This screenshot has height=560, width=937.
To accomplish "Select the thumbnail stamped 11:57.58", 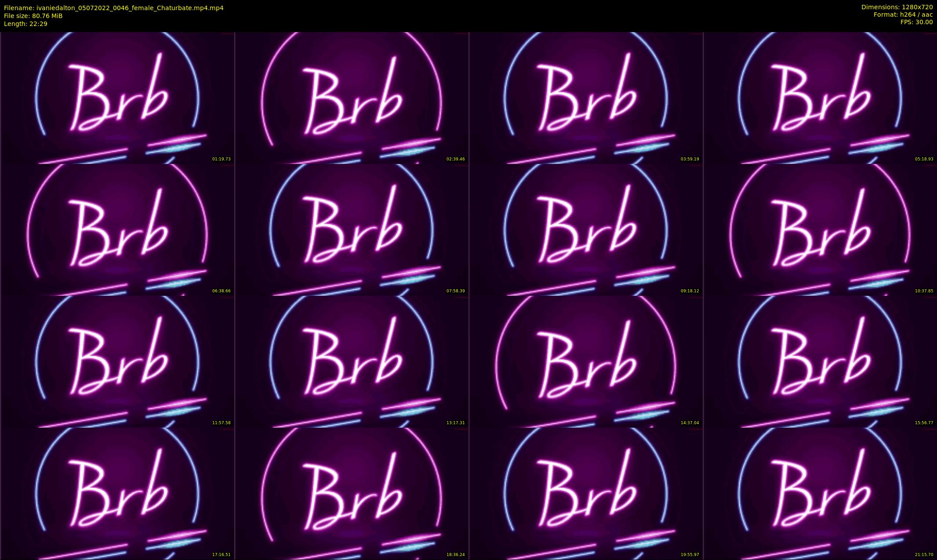I will (117, 361).
